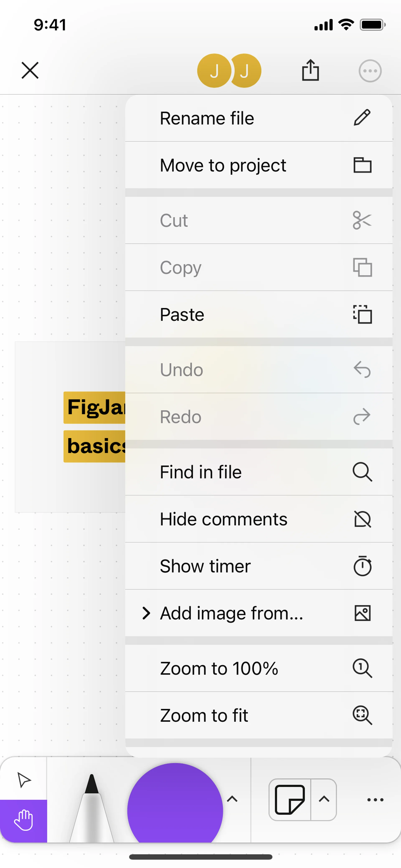This screenshot has height=868, width=401.
Task: Tap the first J user avatar
Action: click(214, 71)
